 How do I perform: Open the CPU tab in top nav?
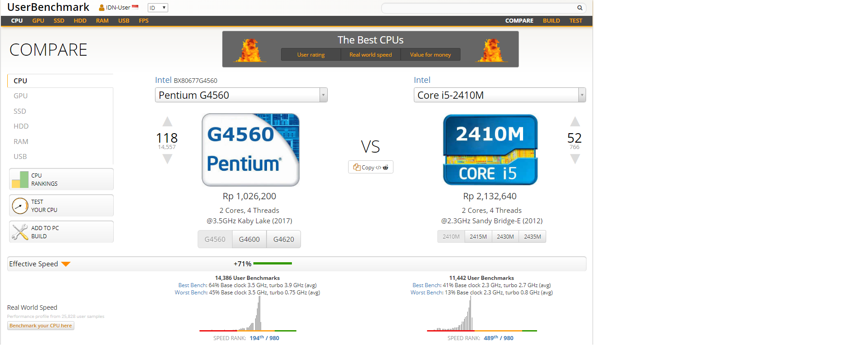point(17,21)
